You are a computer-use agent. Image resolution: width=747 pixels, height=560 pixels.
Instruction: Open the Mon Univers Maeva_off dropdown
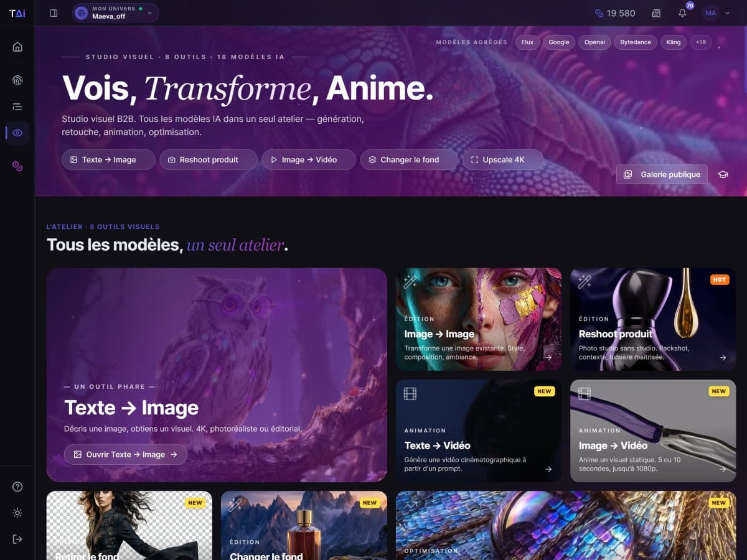(x=115, y=13)
